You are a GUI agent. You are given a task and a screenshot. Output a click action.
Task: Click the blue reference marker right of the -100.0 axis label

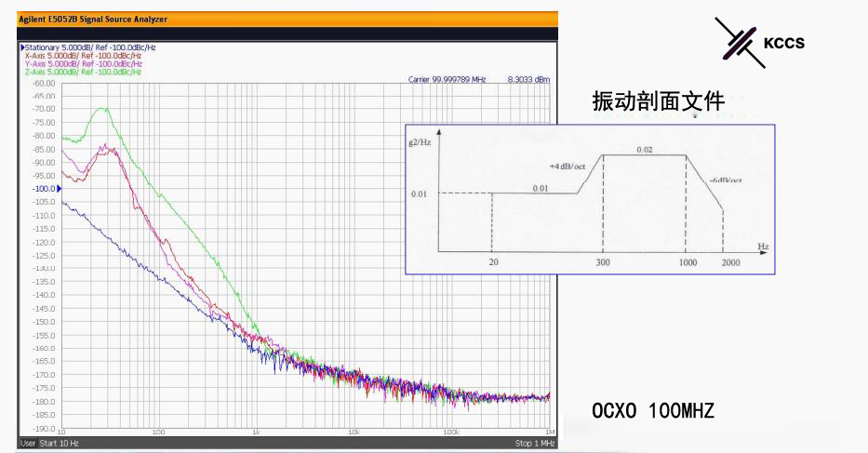(x=60, y=189)
